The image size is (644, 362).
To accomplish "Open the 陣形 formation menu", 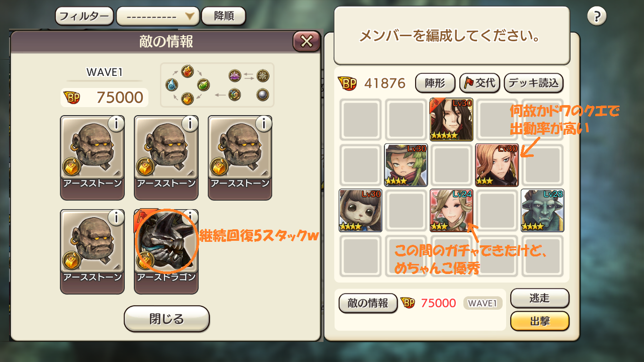I will [435, 83].
